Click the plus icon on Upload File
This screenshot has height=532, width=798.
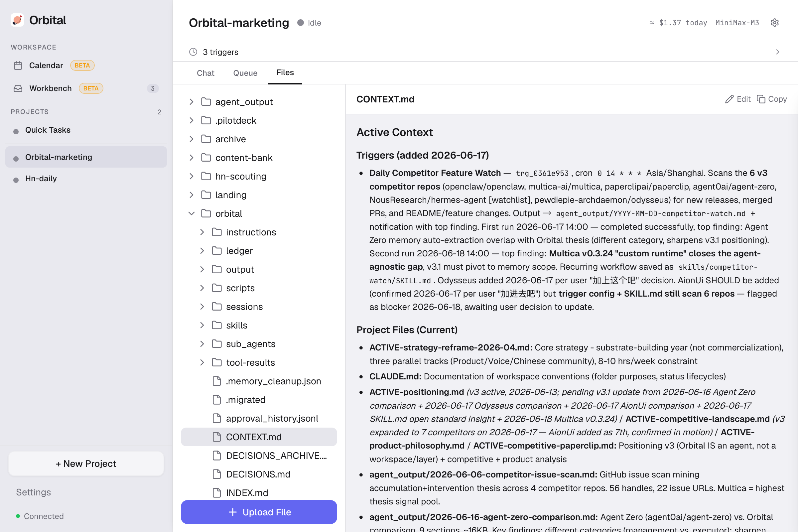click(x=233, y=512)
